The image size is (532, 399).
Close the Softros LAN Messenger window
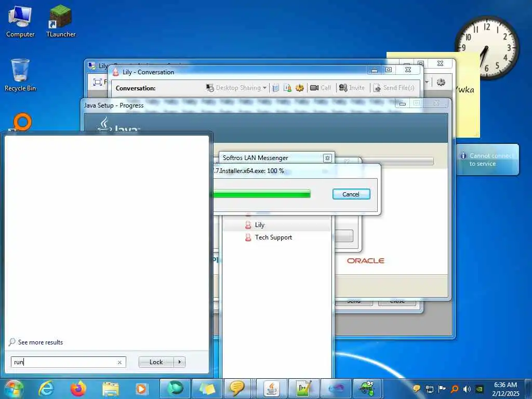[x=327, y=158]
